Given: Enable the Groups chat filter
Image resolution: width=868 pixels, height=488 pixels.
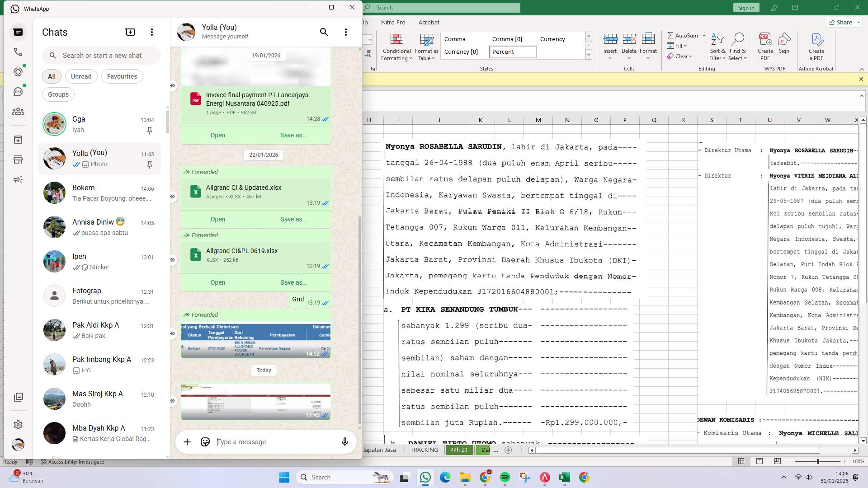Looking at the screenshot, I should pos(58,94).
